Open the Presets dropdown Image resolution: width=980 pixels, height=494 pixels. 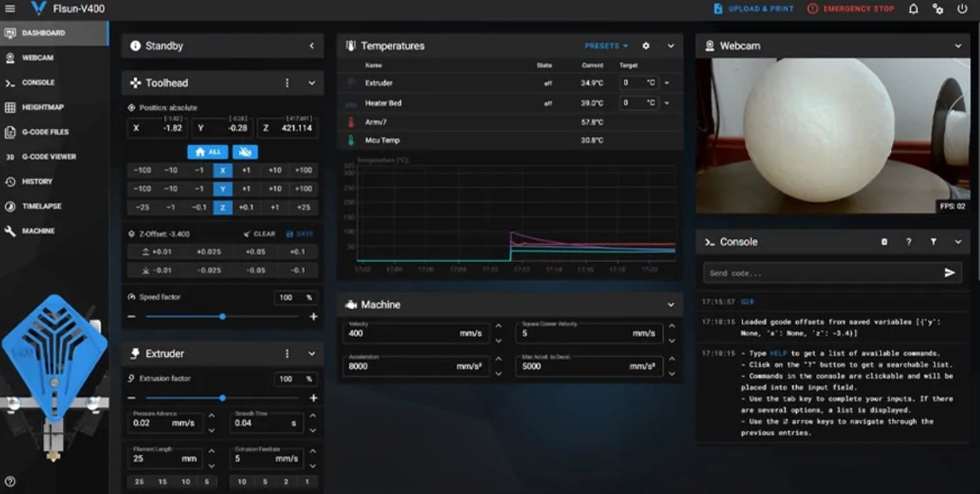point(606,46)
